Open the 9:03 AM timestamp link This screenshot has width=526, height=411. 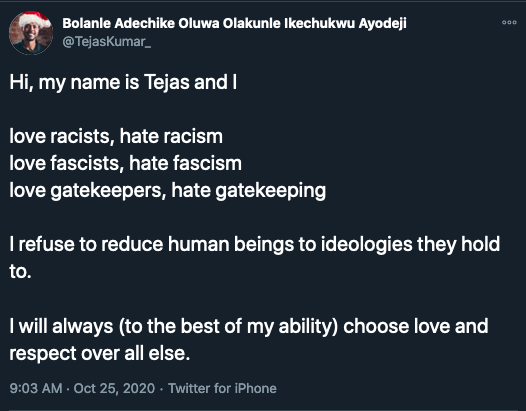(x=36, y=388)
